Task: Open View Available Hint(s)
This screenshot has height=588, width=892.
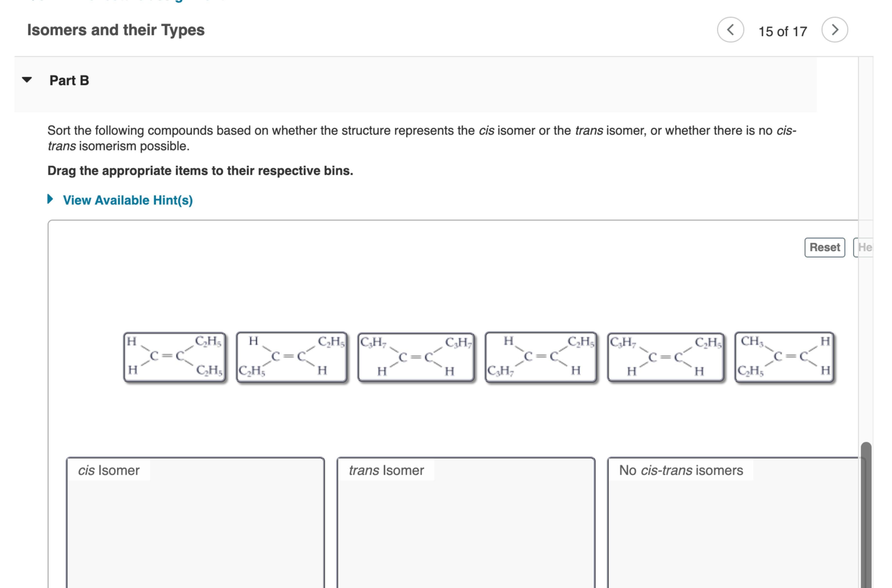Action: (128, 200)
